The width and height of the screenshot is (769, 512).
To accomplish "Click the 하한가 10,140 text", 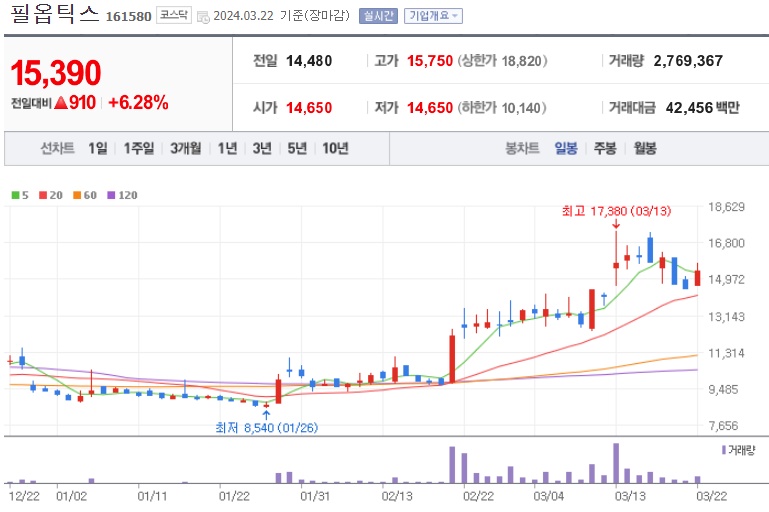I will [x=502, y=108].
